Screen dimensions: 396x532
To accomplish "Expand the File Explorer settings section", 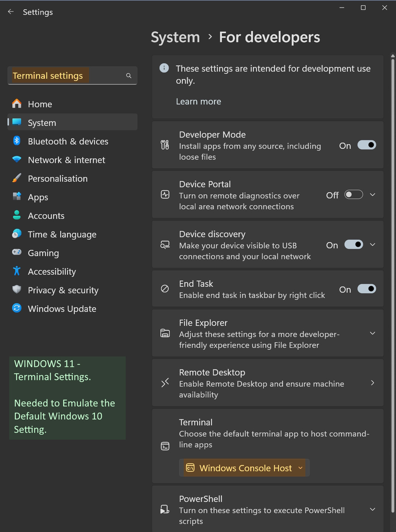I will click(x=372, y=333).
